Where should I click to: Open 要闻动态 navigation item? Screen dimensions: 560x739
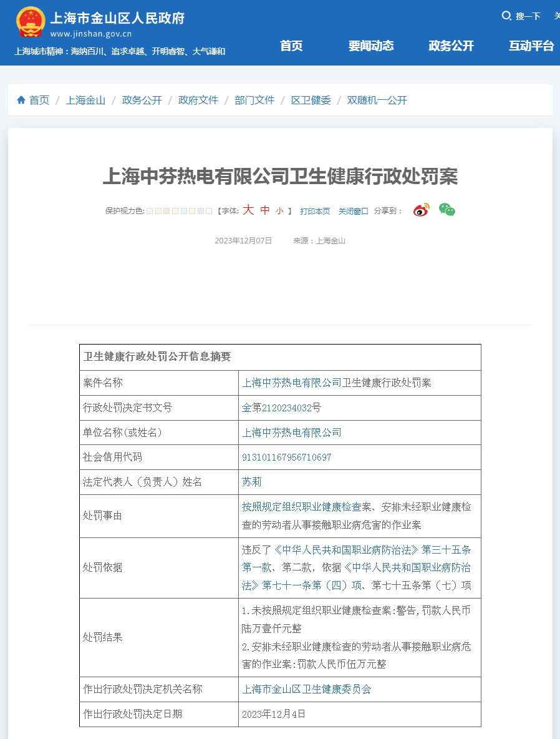tap(371, 46)
